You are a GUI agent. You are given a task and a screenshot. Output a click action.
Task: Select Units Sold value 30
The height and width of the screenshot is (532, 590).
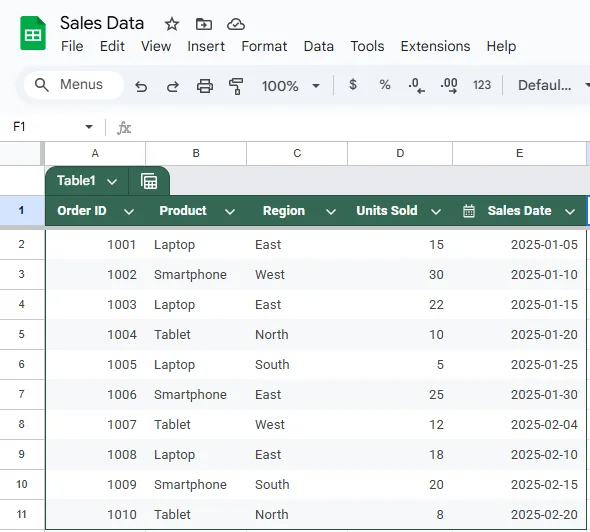(x=400, y=275)
